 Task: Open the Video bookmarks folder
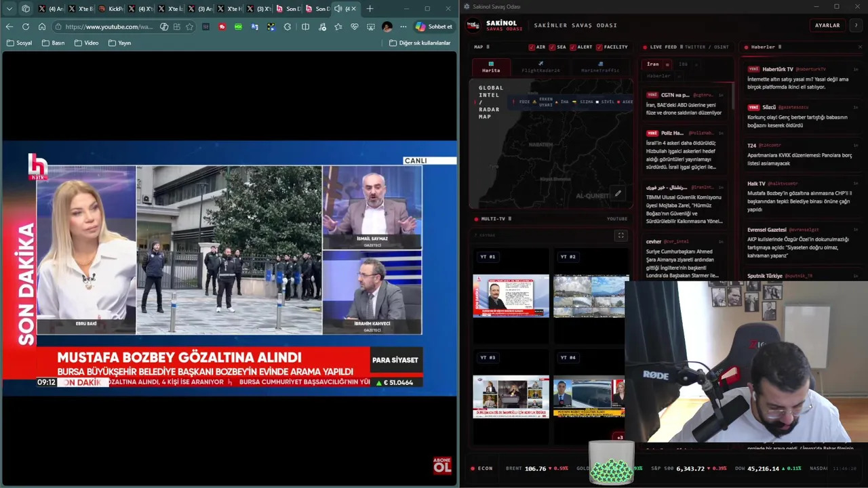click(87, 43)
